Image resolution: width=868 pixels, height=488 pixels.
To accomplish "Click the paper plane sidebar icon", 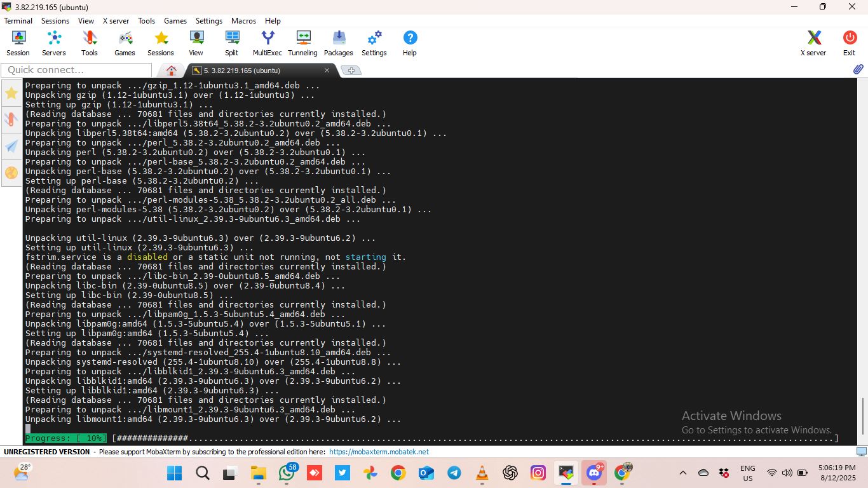I will point(11,146).
